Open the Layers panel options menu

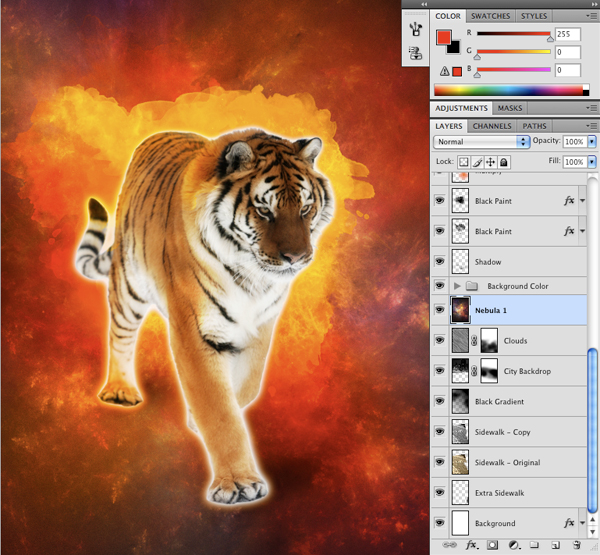pos(591,126)
